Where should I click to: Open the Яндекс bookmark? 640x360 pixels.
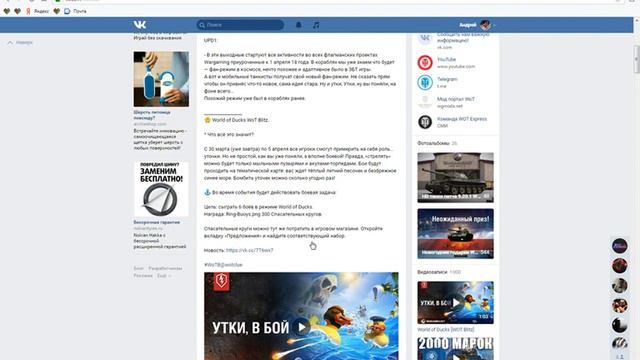point(37,11)
